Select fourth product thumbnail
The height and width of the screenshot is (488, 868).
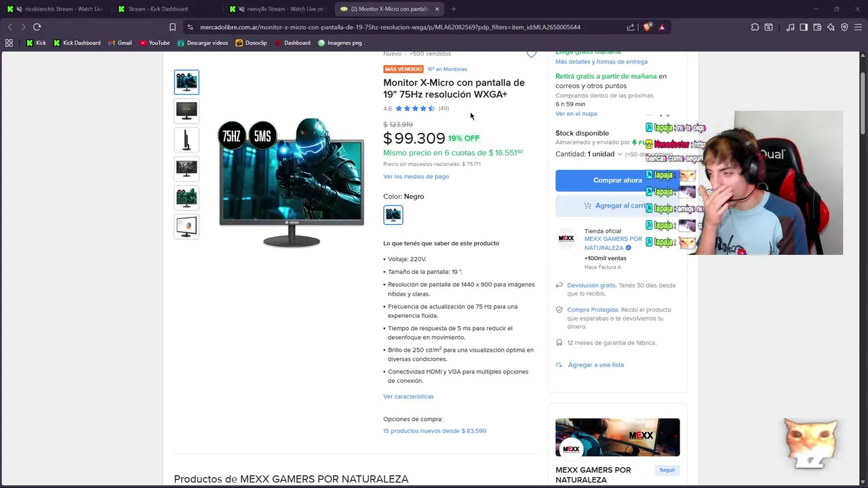[186, 169]
